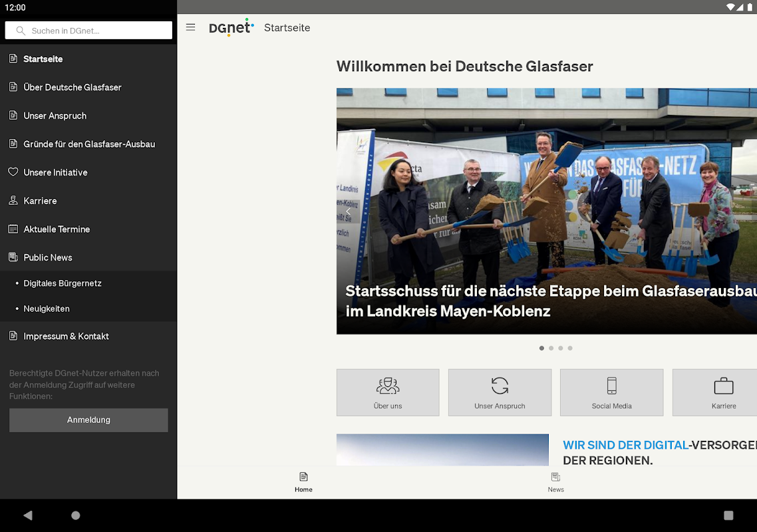
Task: Select third carousel dot indicator
Action: click(561, 348)
